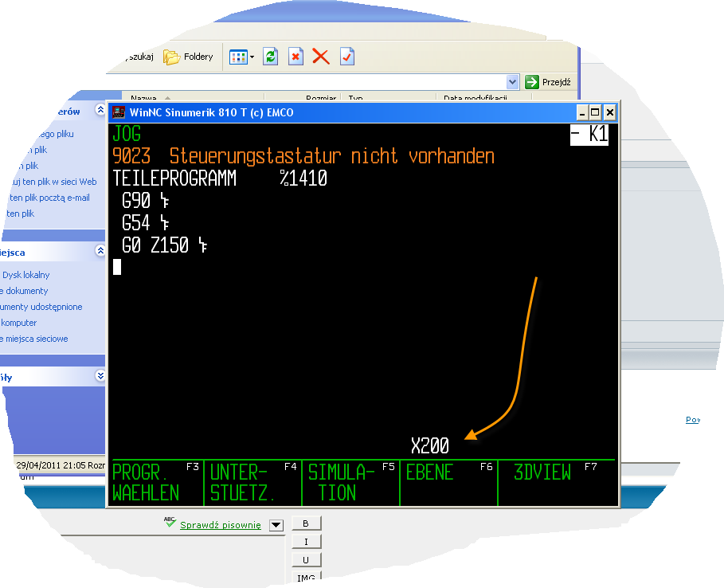Click the folder icon beside Foldery

coord(171,57)
